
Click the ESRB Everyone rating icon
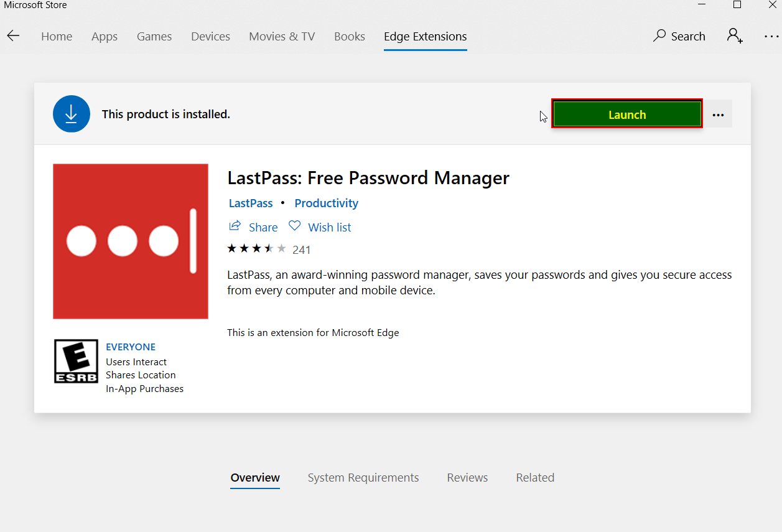76,361
